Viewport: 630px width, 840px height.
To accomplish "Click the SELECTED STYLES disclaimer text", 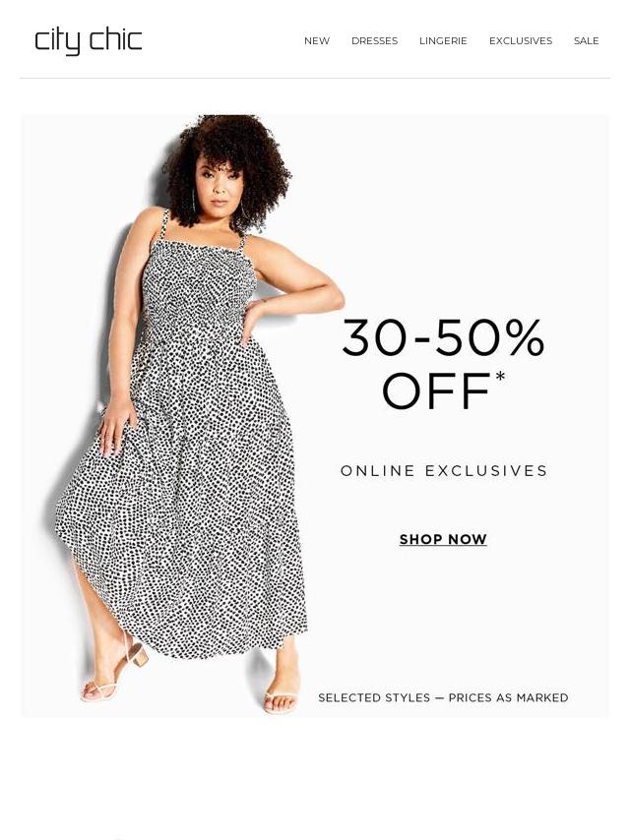I will click(x=443, y=697).
